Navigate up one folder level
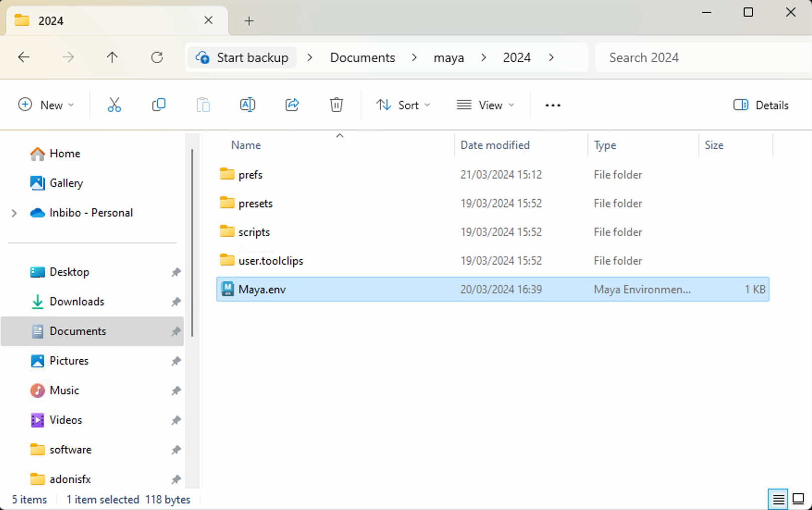Image resolution: width=812 pixels, height=510 pixels. [x=111, y=57]
